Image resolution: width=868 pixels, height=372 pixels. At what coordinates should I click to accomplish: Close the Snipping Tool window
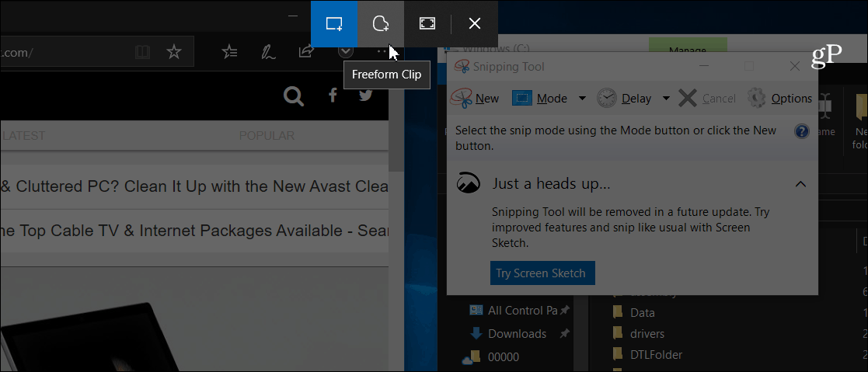(x=794, y=67)
